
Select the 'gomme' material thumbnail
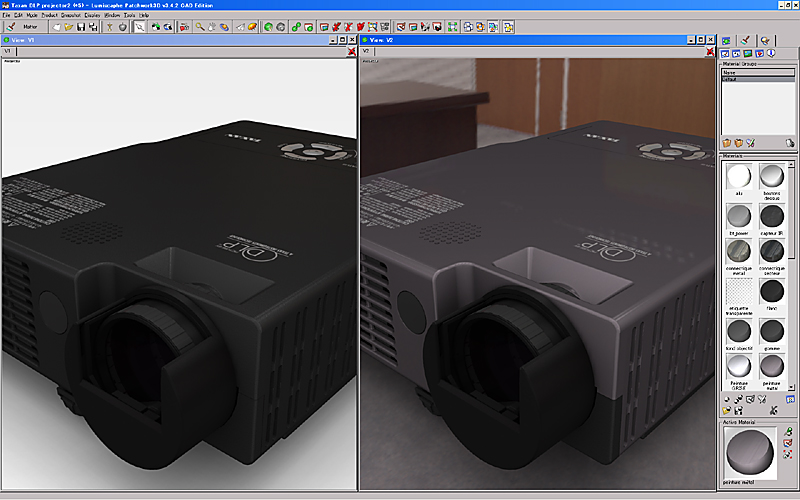coord(771,330)
